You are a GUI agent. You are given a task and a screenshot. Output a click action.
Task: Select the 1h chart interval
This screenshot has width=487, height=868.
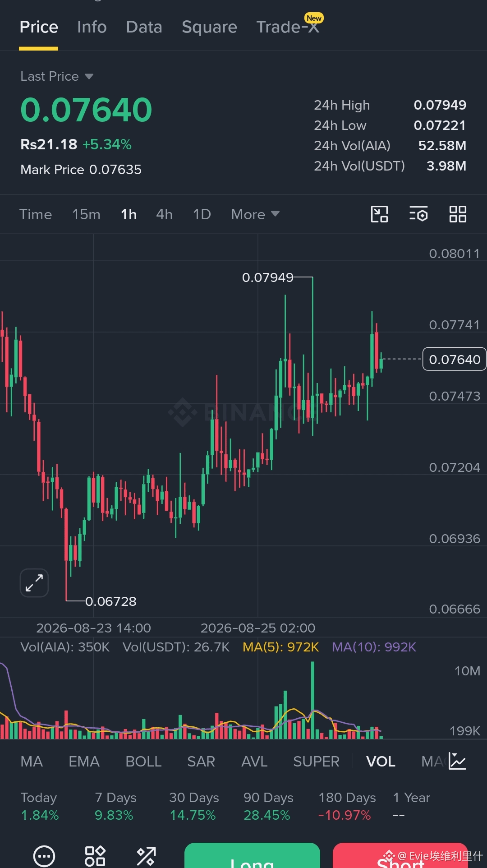[x=129, y=214]
